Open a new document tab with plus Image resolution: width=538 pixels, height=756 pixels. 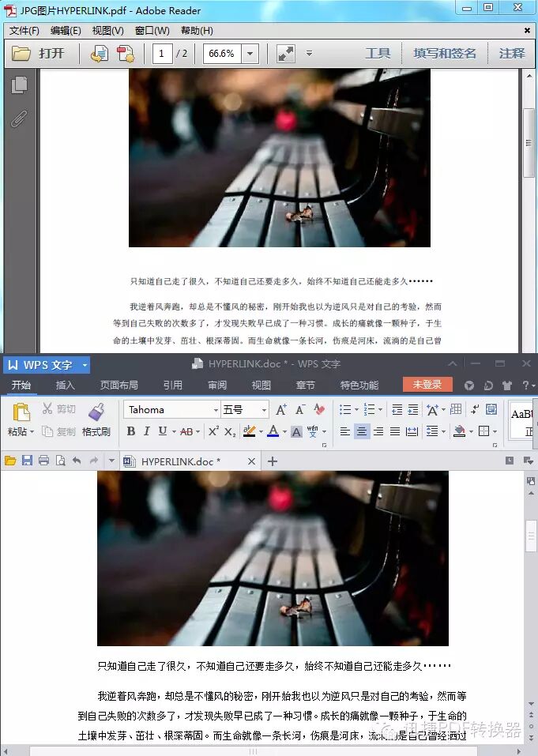pyautogui.click(x=273, y=461)
